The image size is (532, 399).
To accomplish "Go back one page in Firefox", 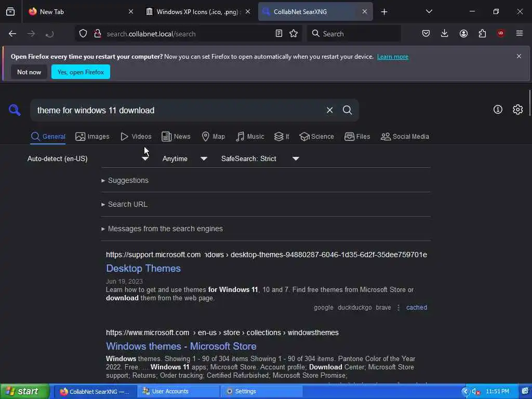I will 12,34.
